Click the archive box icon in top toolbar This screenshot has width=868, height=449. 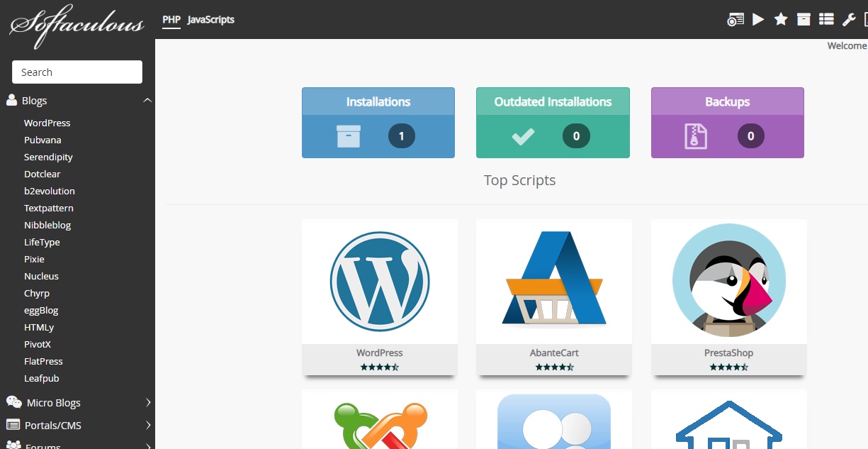[804, 19]
